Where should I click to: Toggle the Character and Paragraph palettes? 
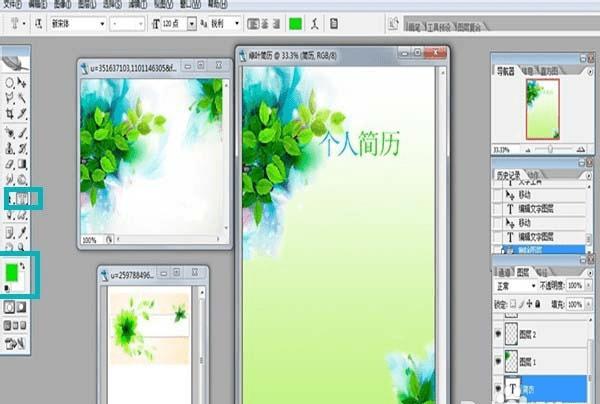[x=334, y=24]
